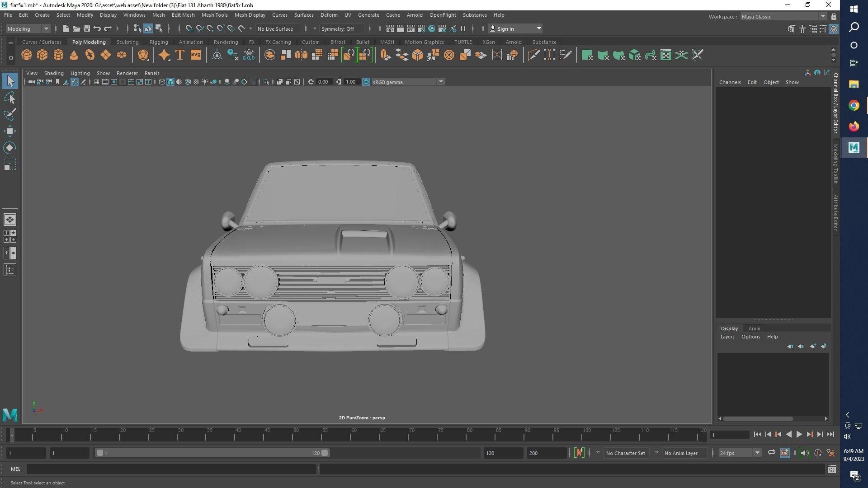
Task: Click the MEL command language label
Action: (x=15, y=469)
